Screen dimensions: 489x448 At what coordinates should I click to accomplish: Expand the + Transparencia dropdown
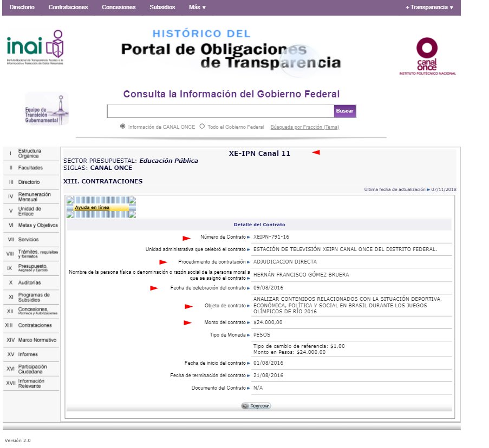[429, 7]
